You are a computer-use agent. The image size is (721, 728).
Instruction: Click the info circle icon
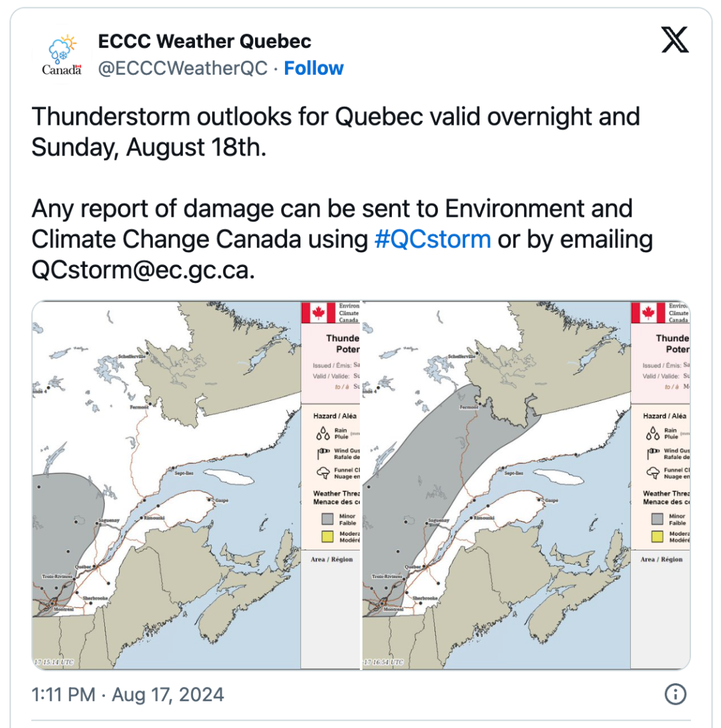point(675,695)
